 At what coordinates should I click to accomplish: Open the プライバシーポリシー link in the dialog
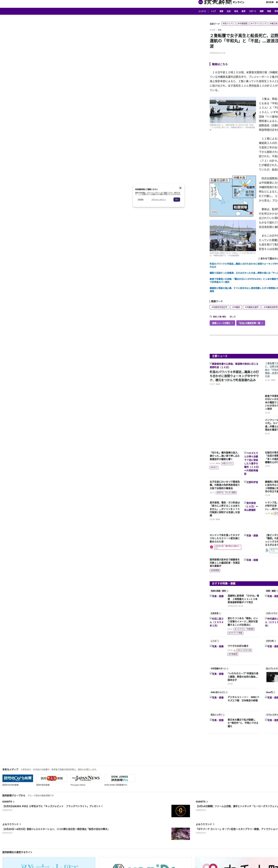click(159, 199)
